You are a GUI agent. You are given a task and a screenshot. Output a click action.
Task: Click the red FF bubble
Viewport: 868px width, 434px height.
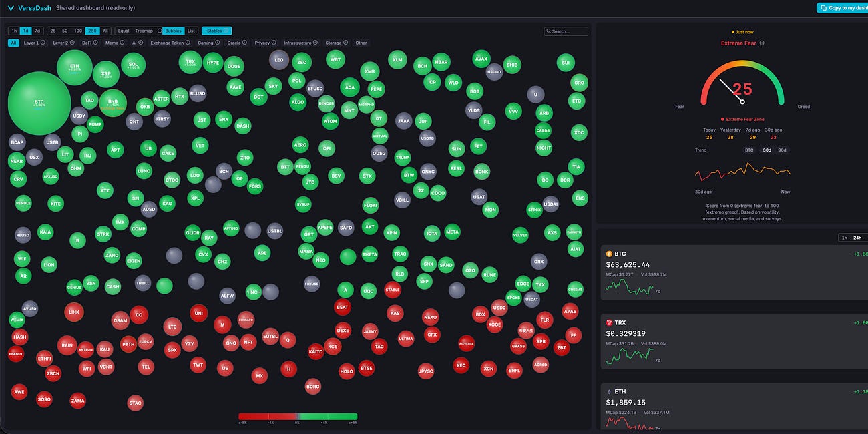point(573,335)
